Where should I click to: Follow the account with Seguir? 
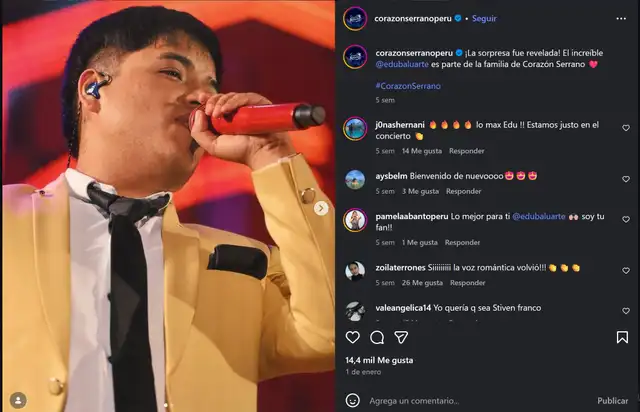click(x=485, y=18)
